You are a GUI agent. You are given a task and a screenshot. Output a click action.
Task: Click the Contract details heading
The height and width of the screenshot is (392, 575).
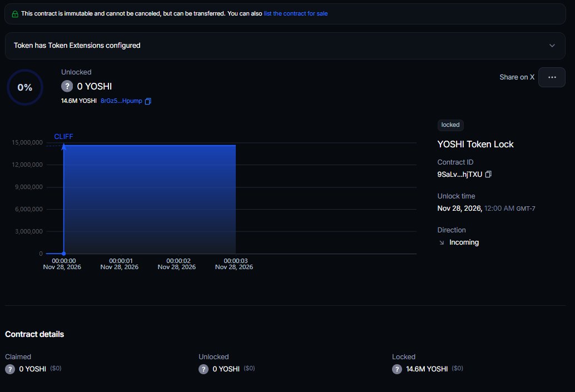(34, 334)
